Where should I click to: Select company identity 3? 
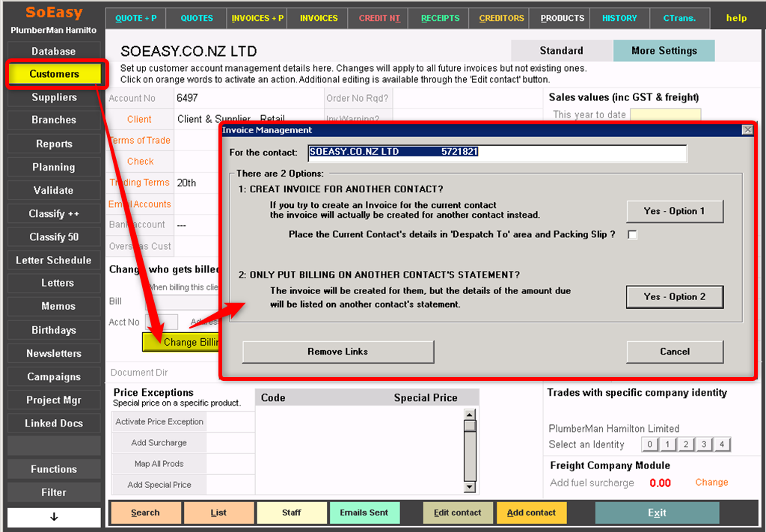704,444
